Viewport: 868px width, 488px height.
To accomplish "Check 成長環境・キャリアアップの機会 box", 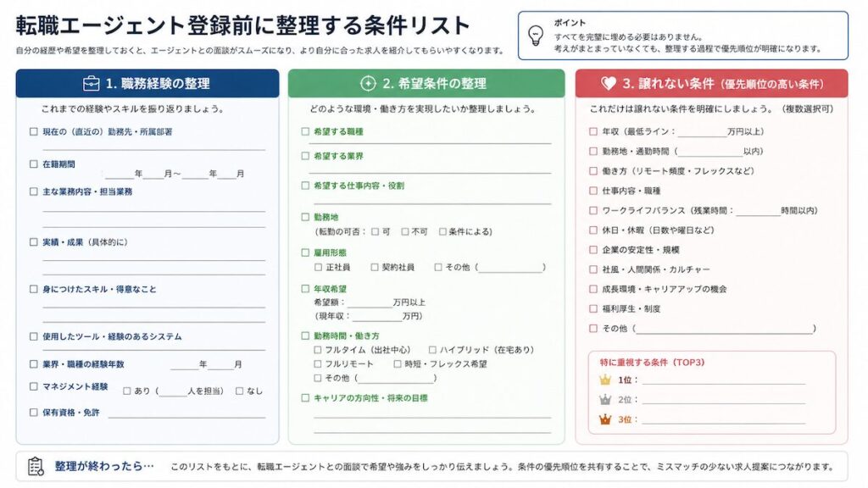I will click(593, 289).
